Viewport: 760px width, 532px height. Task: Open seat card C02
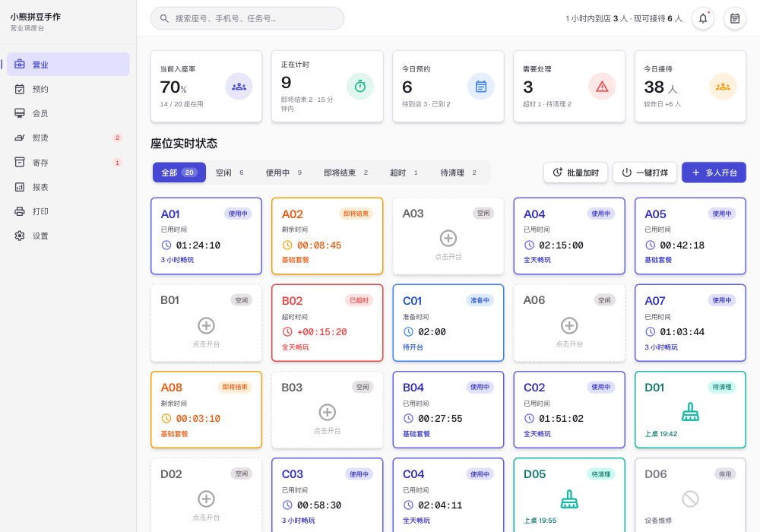569,410
